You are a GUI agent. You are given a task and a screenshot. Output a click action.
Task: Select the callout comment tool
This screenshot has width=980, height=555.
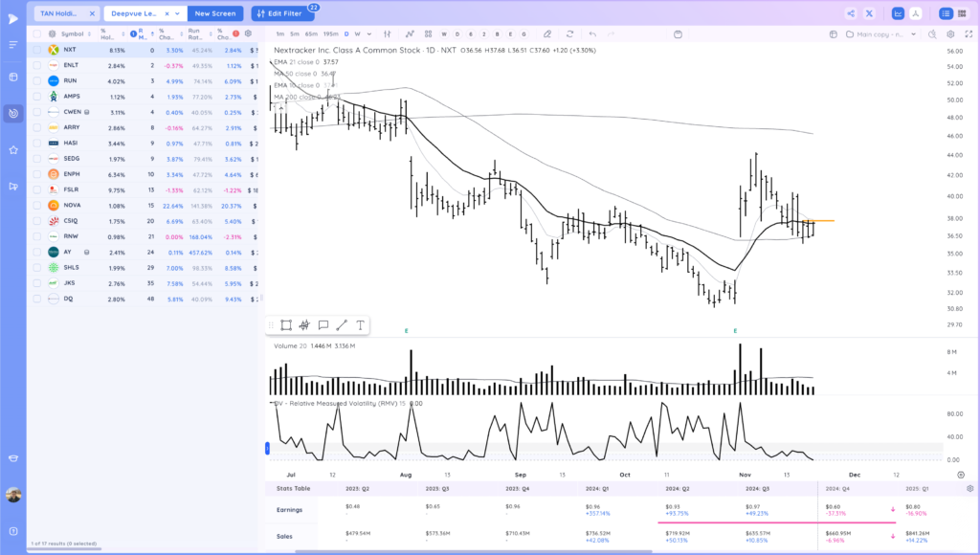tap(323, 325)
